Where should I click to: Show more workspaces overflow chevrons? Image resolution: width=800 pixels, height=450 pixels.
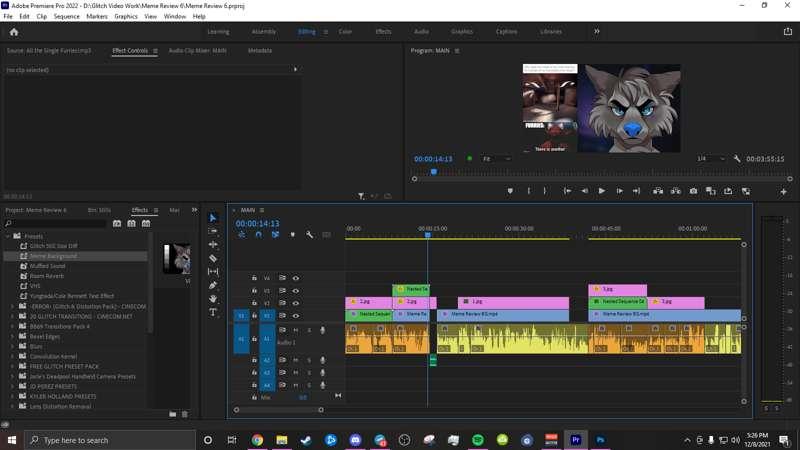[596, 32]
